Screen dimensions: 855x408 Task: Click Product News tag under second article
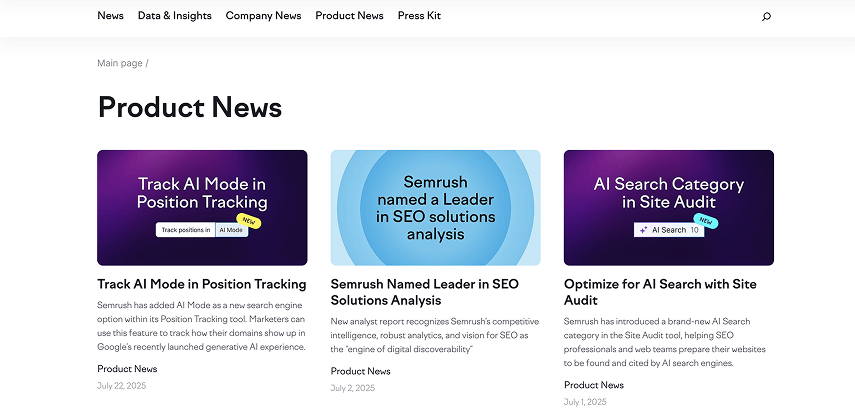click(361, 372)
